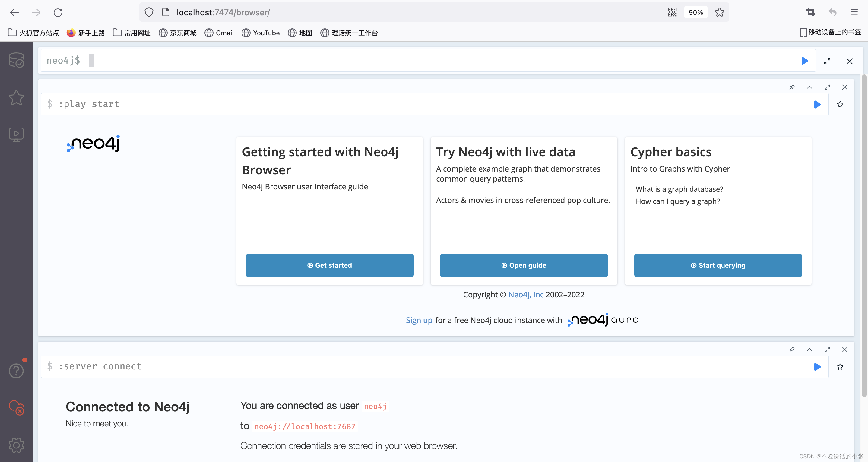Image resolution: width=868 pixels, height=462 pixels.
Task: Open the 火狐官方站点 bookmark folder
Action: click(x=33, y=33)
